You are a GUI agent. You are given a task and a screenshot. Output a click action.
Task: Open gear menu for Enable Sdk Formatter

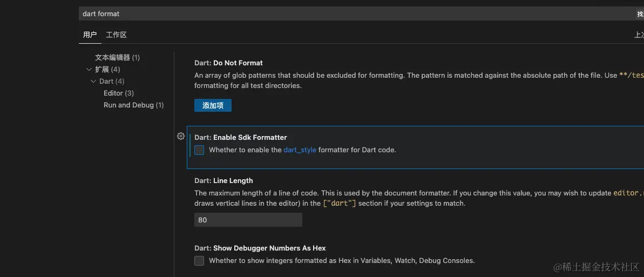181,137
